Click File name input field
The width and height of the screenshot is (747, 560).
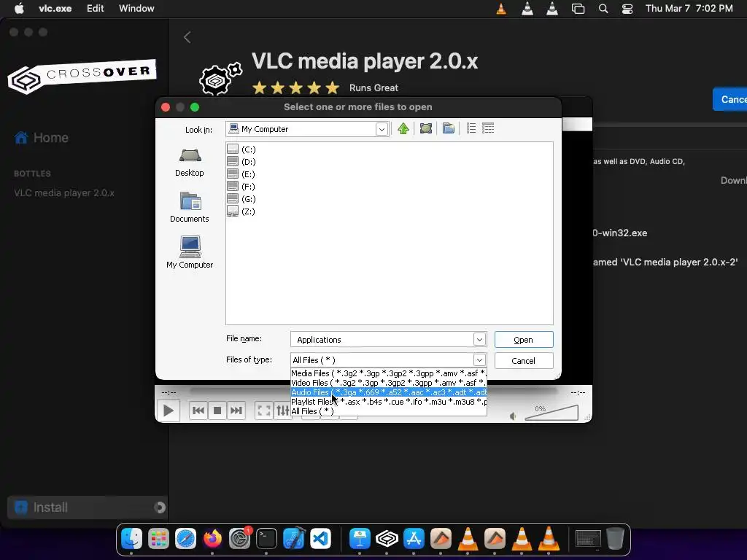pyautogui.click(x=382, y=340)
